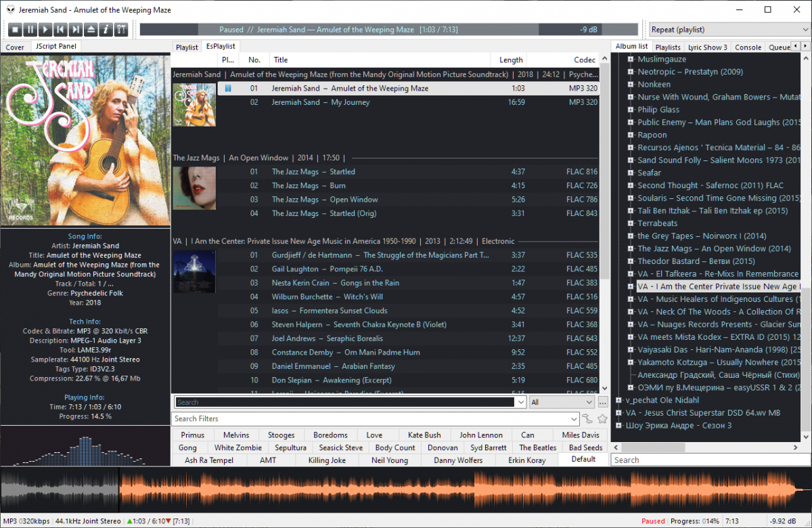This screenshot has width=812, height=528.
Task: Switch to the Lyric Show 3 tab
Action: click(707, 47)
